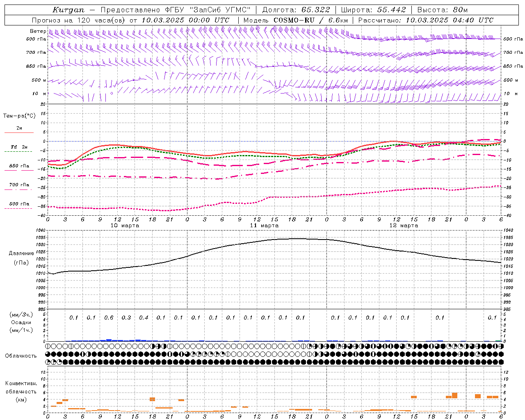
Task: Click the 'Давление' pressure panel label
Action: pos(21,253)
